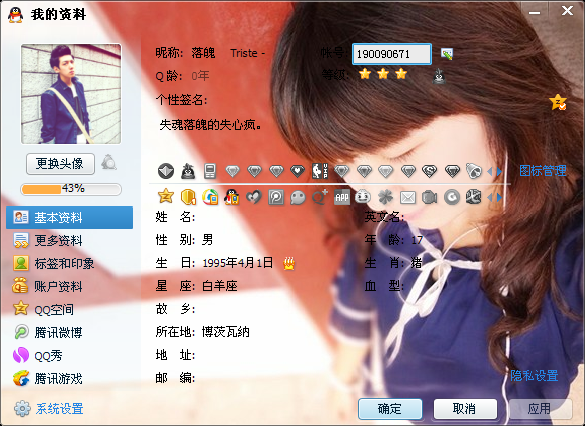
Task: Click the gold shield icon in bottom row
Action: 188,197
